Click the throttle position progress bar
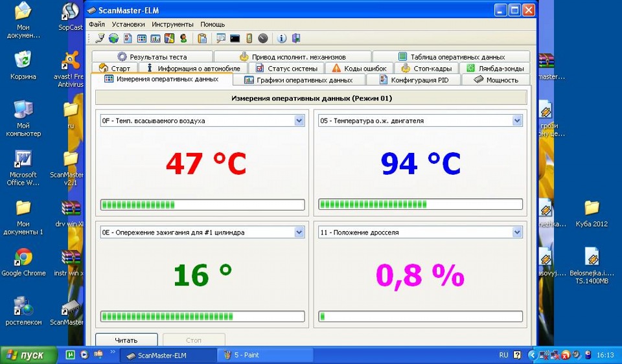The height and width of the screenshot is (364, 622). [420, 317]
